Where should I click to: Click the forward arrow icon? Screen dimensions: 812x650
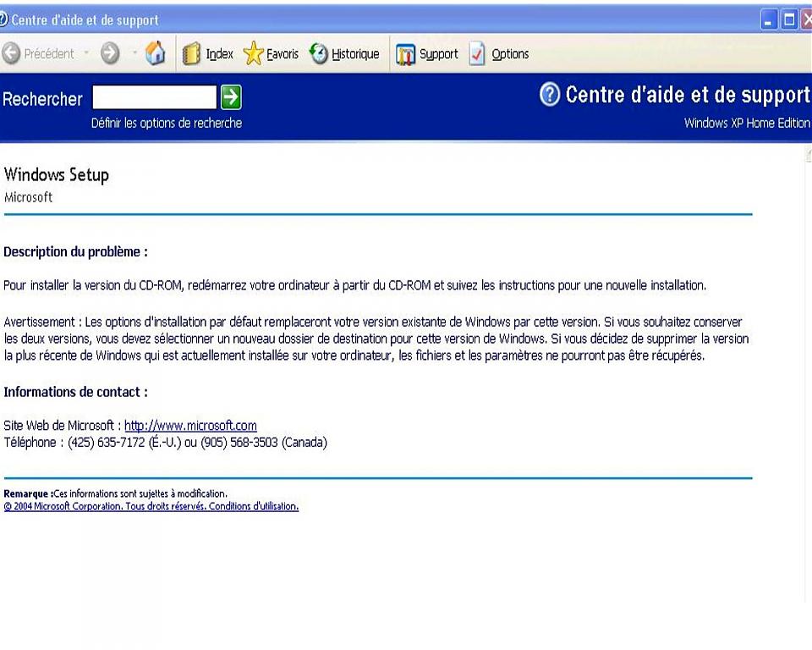[x=110, y=53]
